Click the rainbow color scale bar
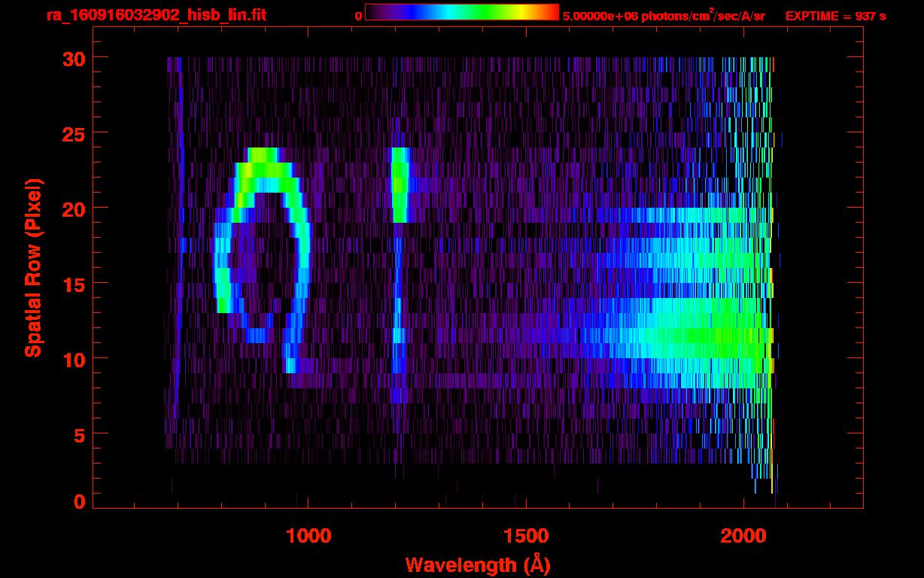Viewport: 924px width, 578px height. coord(462,12)
